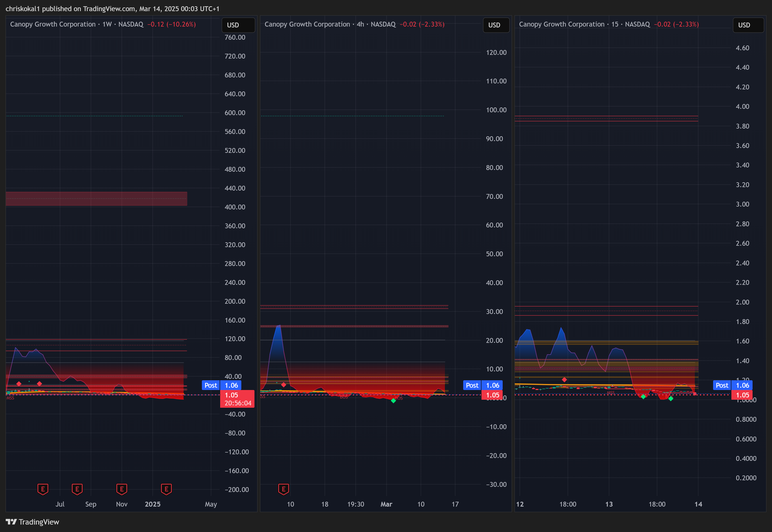Viewport: 772px width, 532px height.
Task: Click the Canopy Growth Corporation 15 title
Action: tap(584, 24)
